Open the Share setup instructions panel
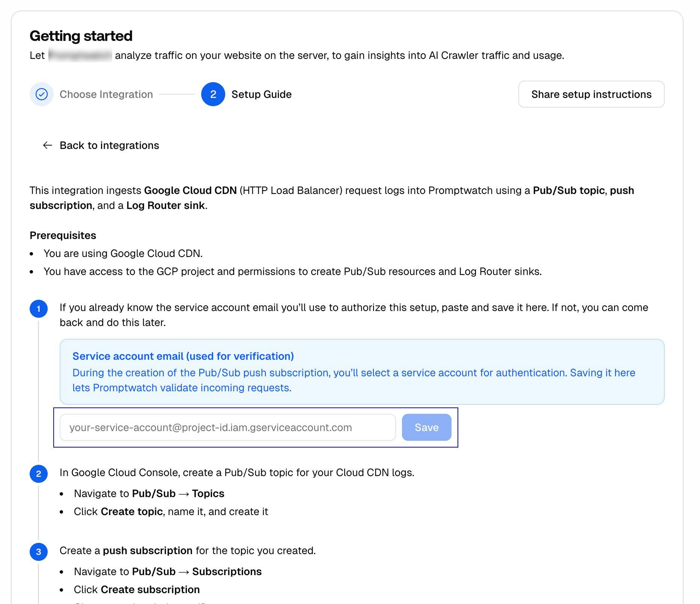The image size is (700, 604). click(591, 94)
